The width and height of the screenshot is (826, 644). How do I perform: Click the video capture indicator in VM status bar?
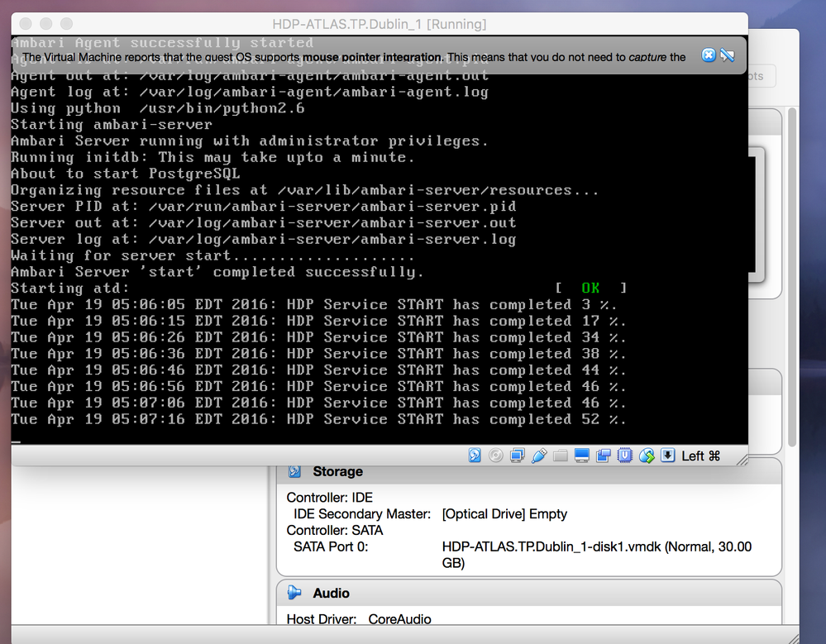(x=603, y=456)
